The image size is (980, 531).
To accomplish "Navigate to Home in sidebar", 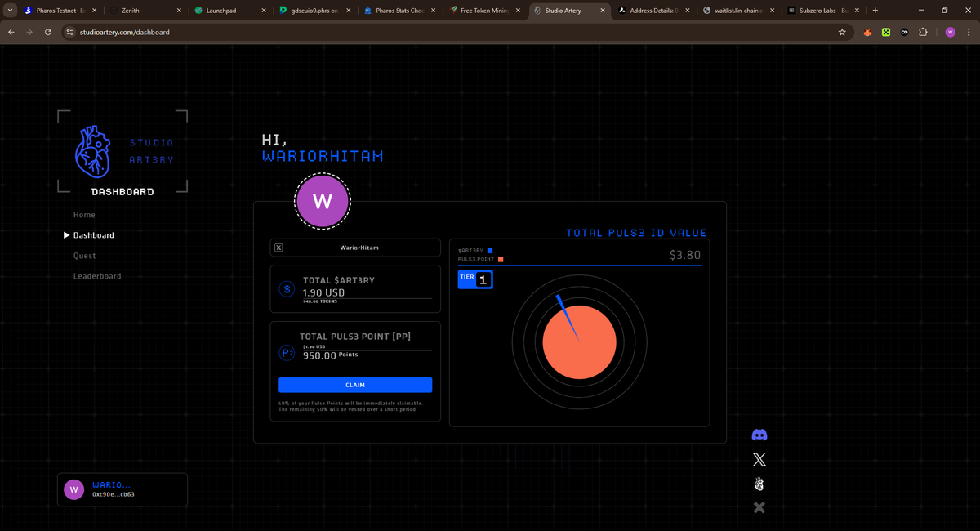I will [84, 215].
